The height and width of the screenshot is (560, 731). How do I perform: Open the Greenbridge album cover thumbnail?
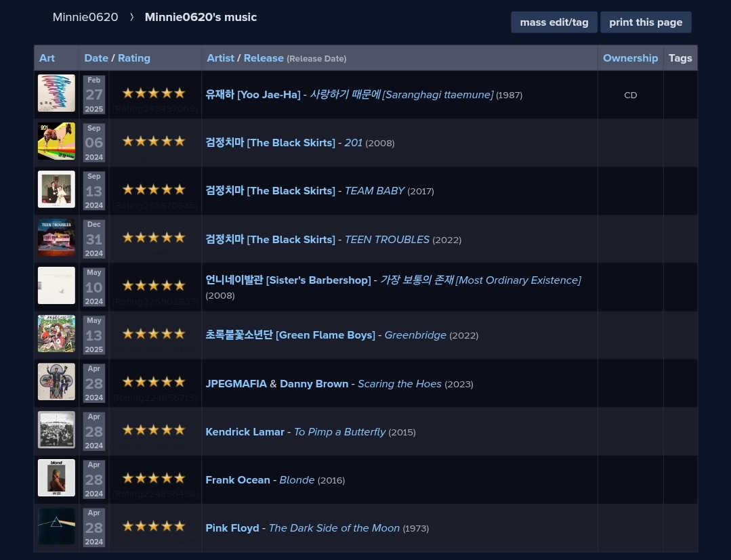pyautogui.click(x=56, y=334)
